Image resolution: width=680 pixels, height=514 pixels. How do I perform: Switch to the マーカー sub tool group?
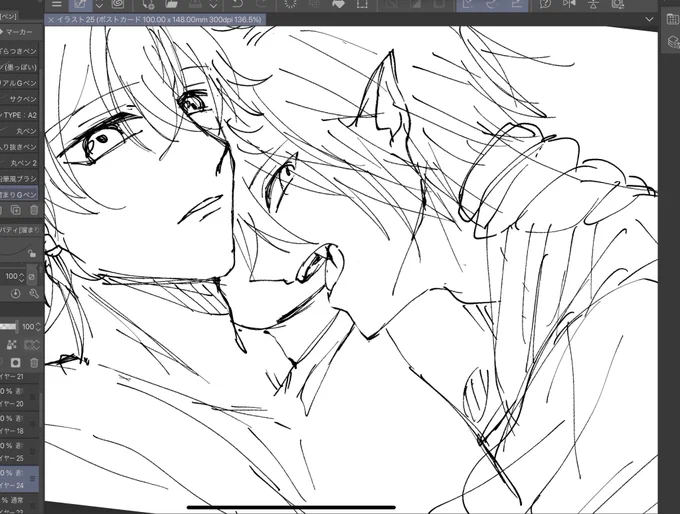click(18, 32)
